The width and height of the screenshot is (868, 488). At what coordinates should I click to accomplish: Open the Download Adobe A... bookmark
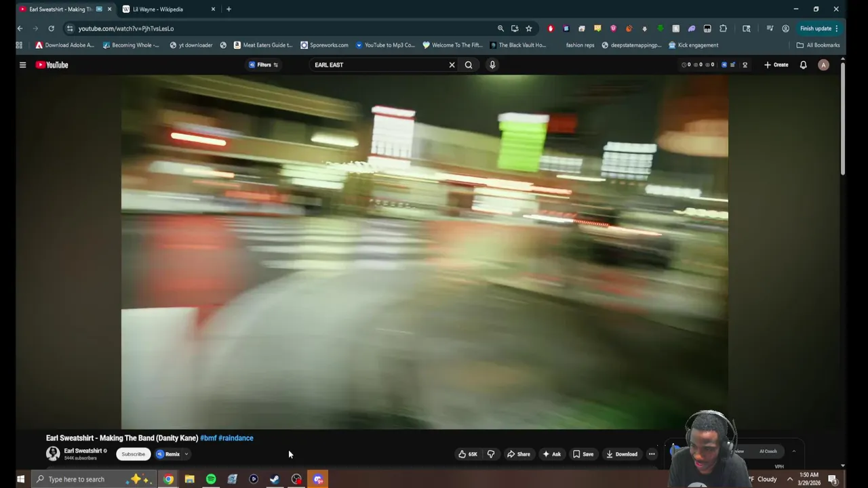(64, 45)
